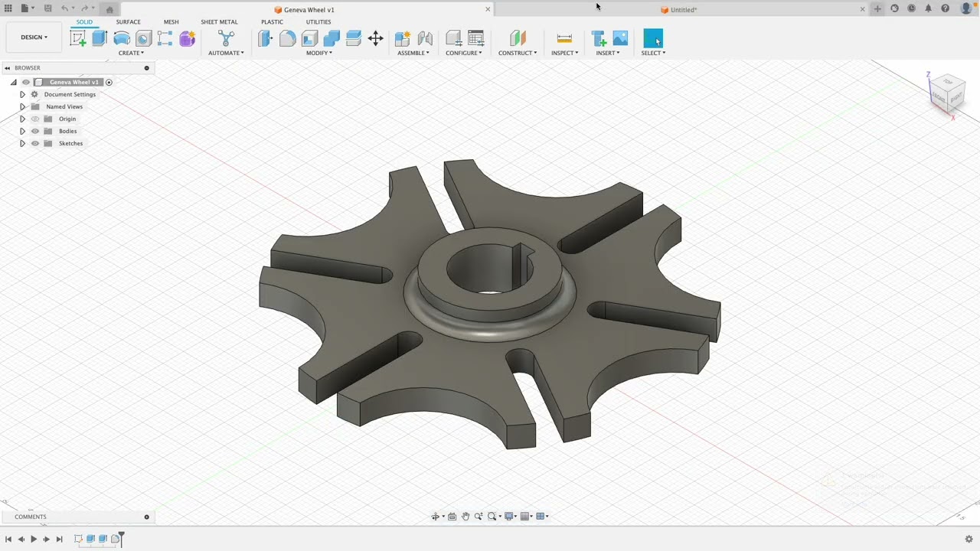Open the Create Form tool
Screen dimensions: 980x551
187,38
